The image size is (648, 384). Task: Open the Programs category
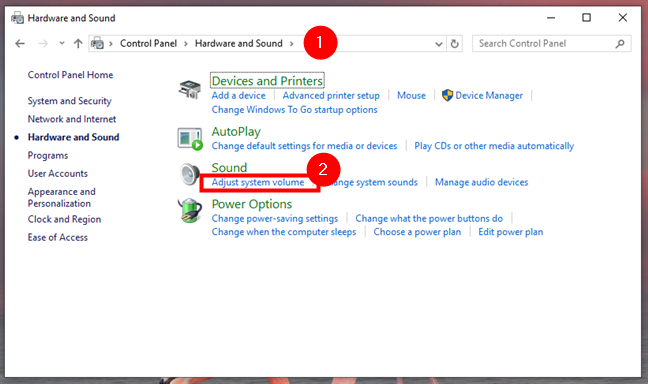(48, 155)
